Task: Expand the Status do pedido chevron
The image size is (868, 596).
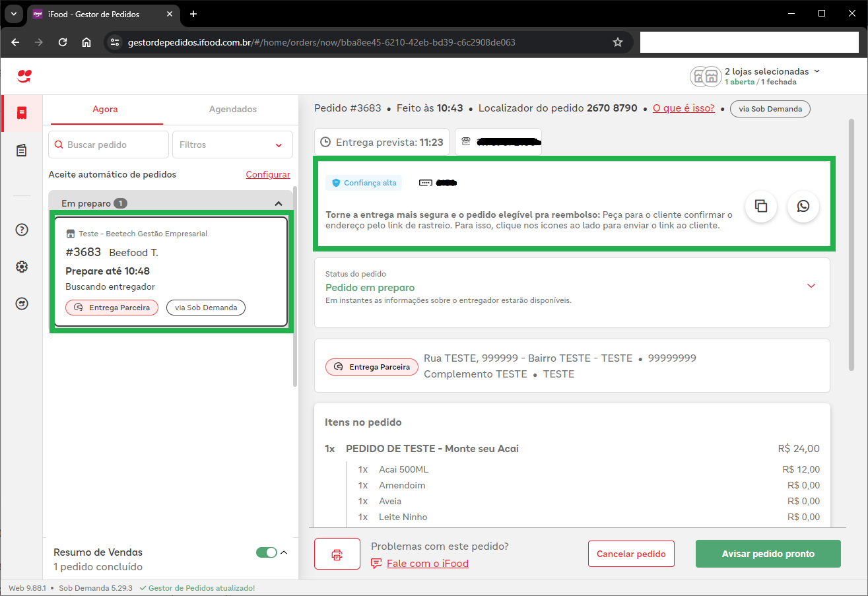Action: click(811, 286)
